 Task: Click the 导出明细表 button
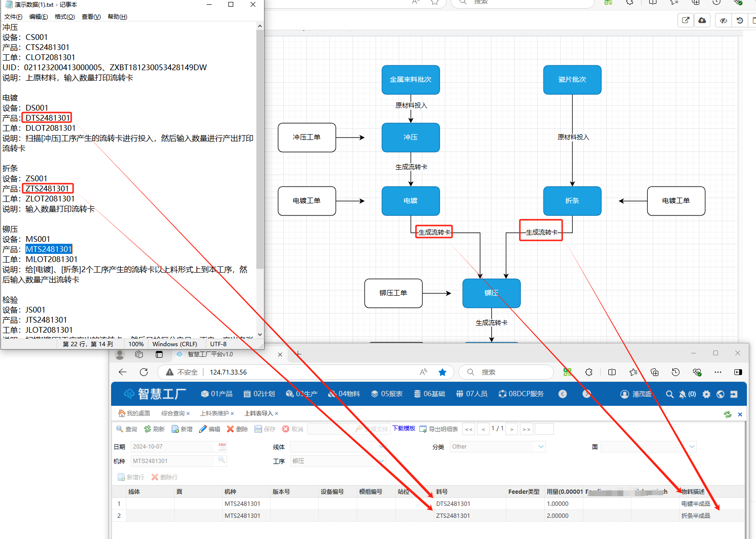439,429
